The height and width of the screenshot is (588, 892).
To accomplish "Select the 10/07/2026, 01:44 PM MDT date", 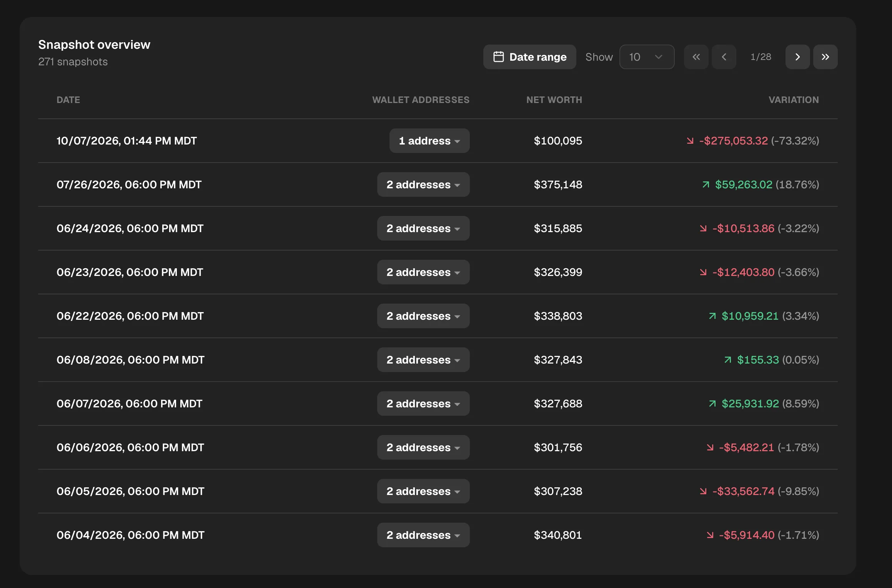I will (126, 141).
